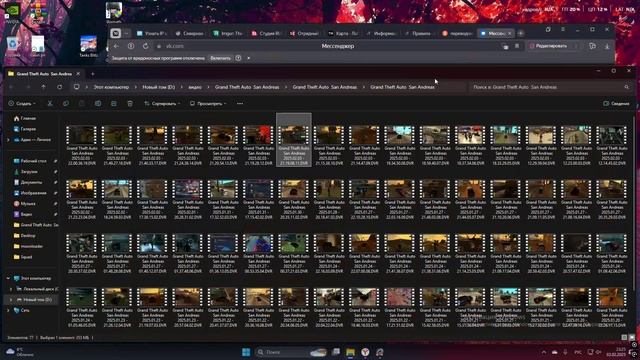The height and width of the screenshot is (360, 640).
Task: Switch to details list view in status bar
Action: (624, 338)
